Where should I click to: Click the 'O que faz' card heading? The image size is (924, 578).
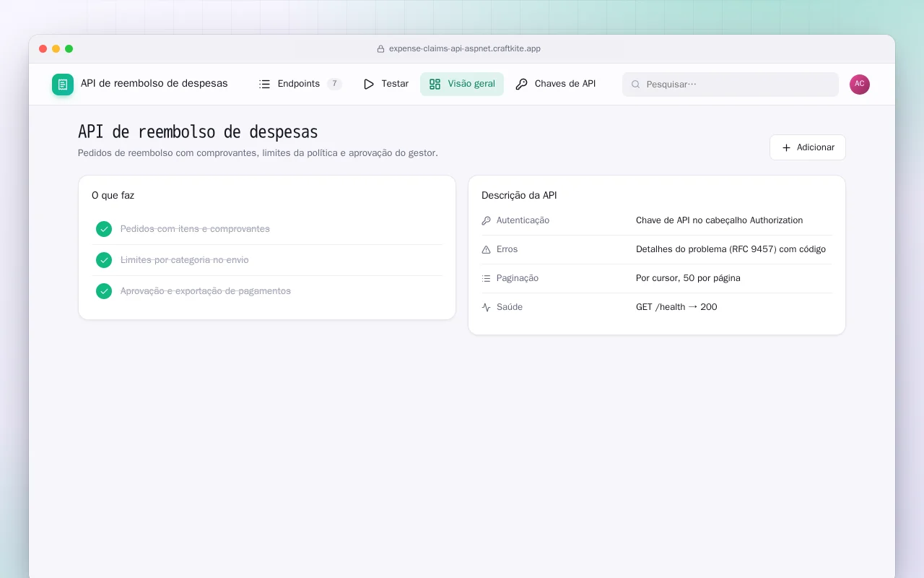pyautogui.click(x=113, y=196)
